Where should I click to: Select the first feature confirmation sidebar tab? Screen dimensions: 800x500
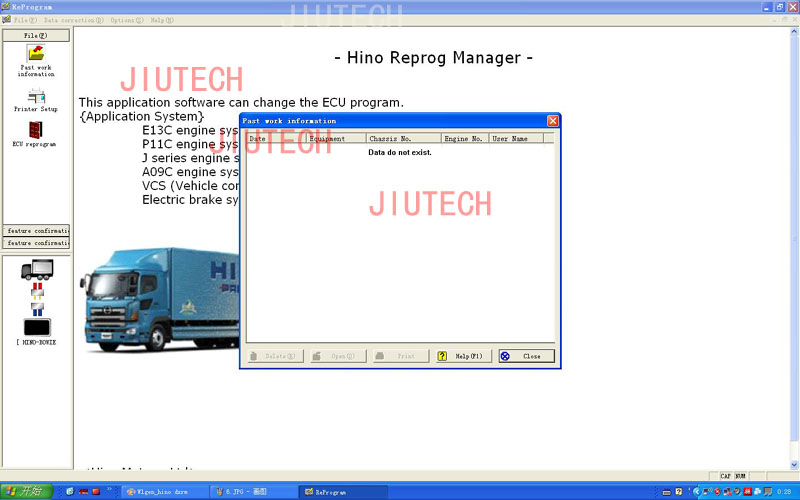point(37,230)
